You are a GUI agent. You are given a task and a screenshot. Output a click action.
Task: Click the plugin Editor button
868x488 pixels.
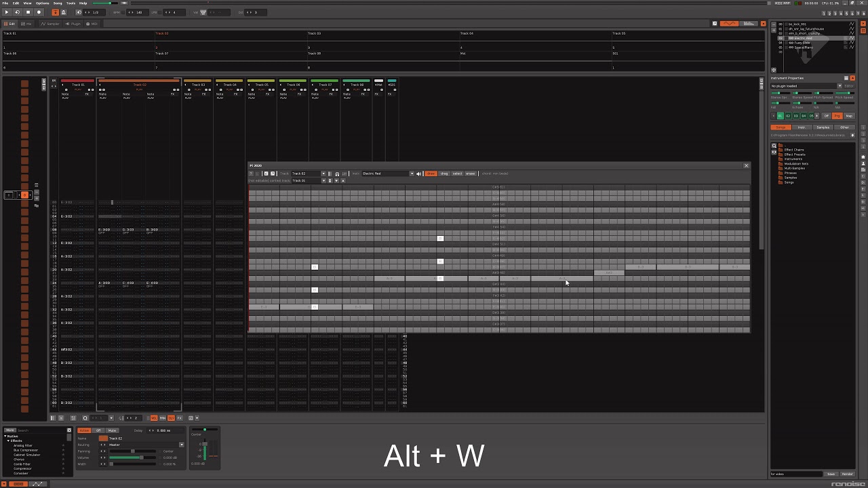(x=849, y=86)
